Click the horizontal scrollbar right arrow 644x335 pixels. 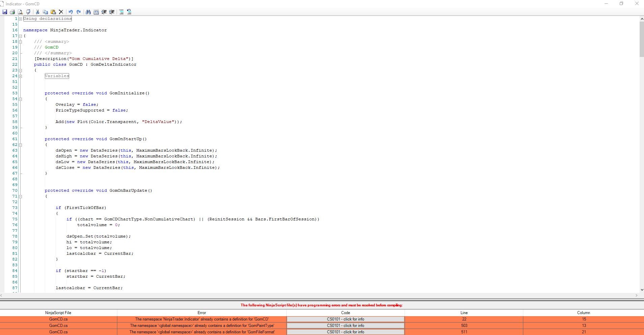pyautogui.click(x=637, y=296)
